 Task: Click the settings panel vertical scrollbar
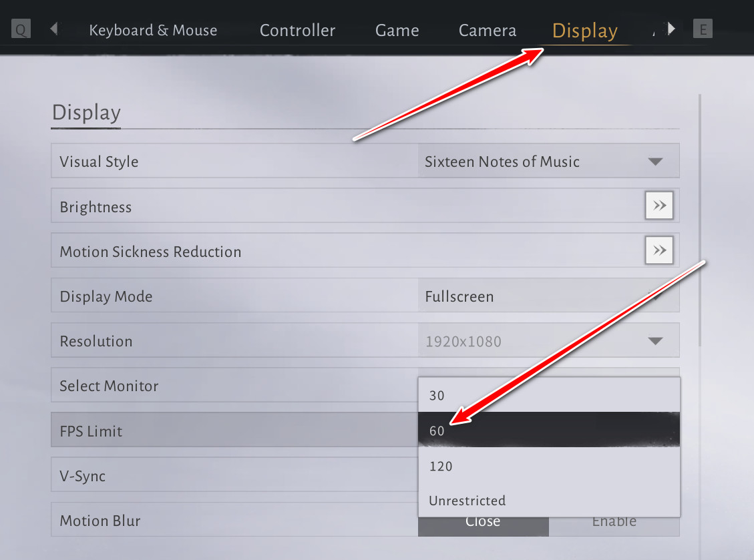pos(700,220)
